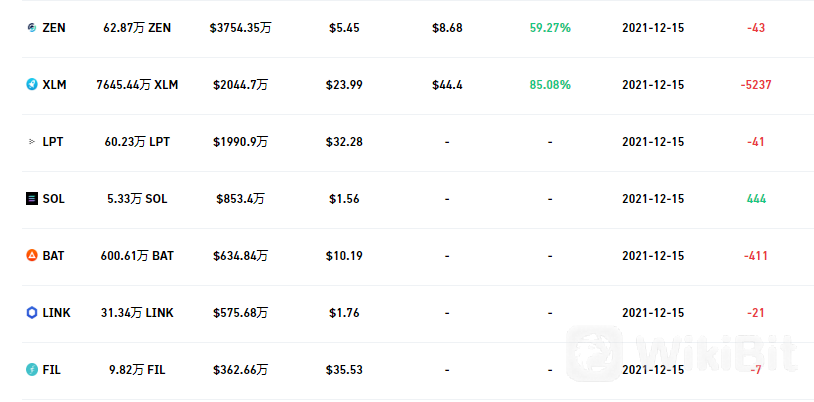814x402 pixels.
Task: Open the ZEN token name link
Action: [54, 28]
